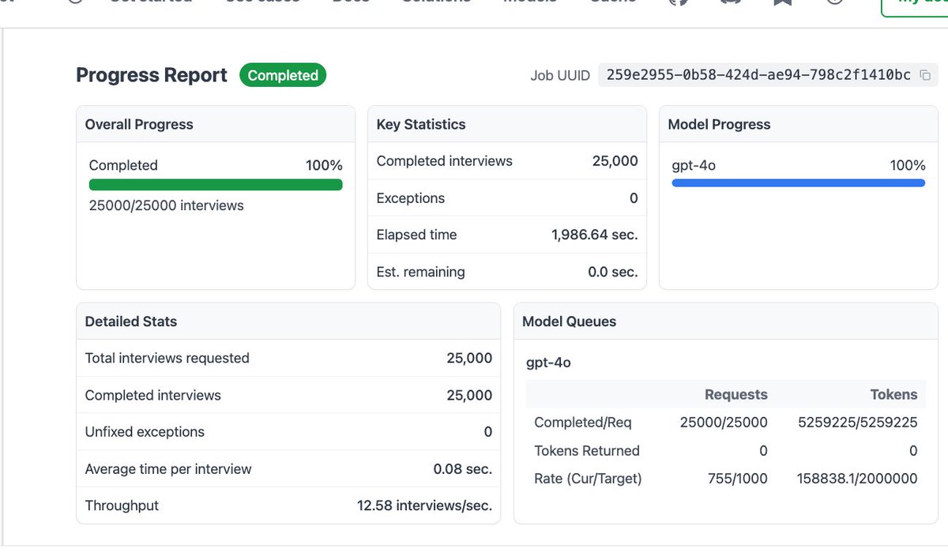Click the Unfixed exceptions value 0

(x=488, y=431)
